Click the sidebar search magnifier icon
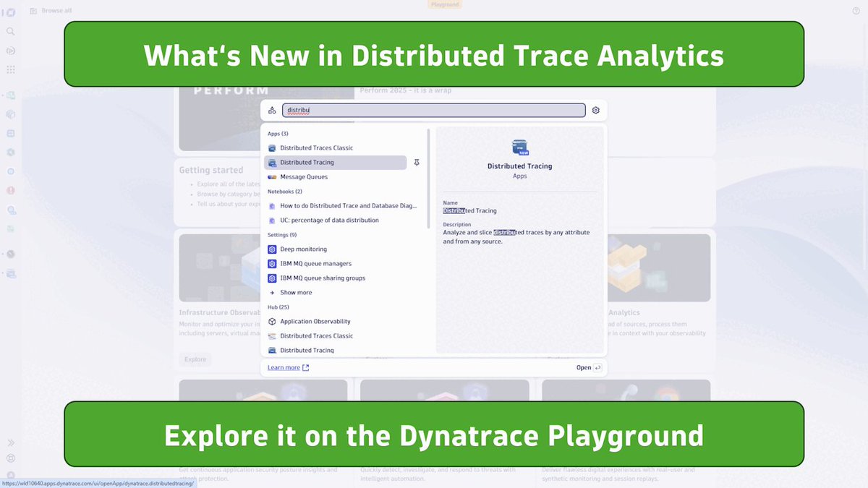This screenshot has height=488, width=868. coord(11,32)
